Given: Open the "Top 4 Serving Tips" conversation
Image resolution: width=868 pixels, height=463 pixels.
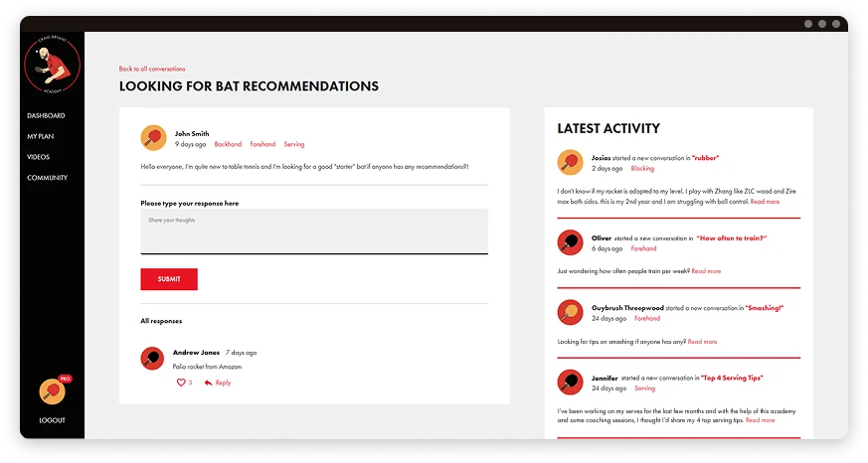Looking at the screenshot, I should point(731,378).
